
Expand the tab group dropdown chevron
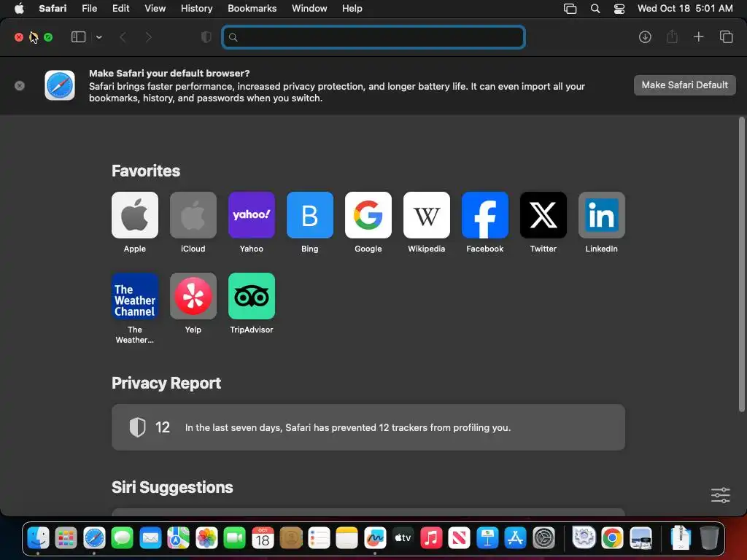pyautogui.click(x=98, y=37)
